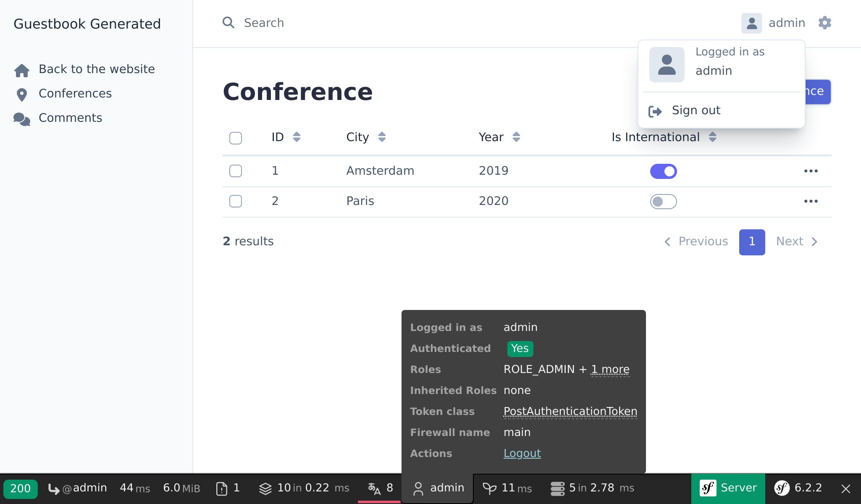
Task: Click the search magnifier icon
Action: [228, 23]
